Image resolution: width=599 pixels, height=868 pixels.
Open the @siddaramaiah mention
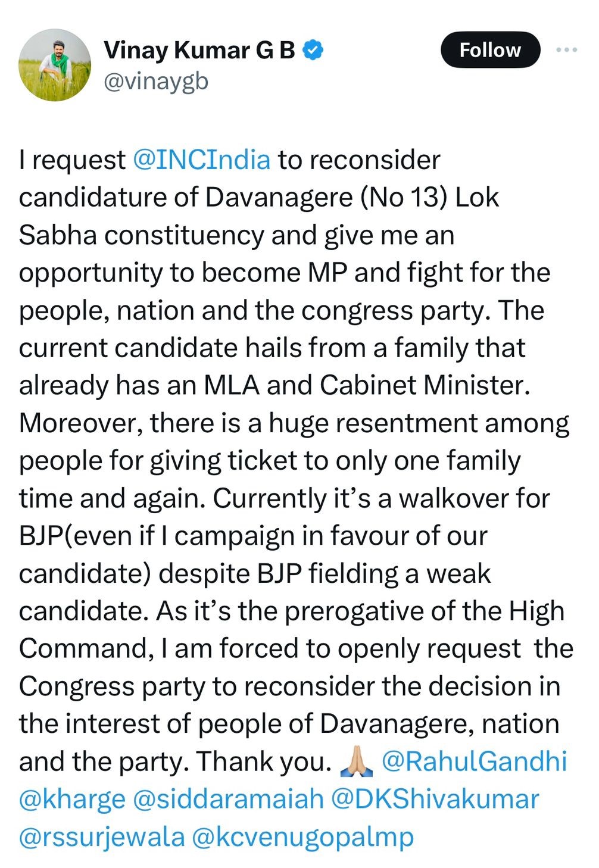[x=228, y=799]
